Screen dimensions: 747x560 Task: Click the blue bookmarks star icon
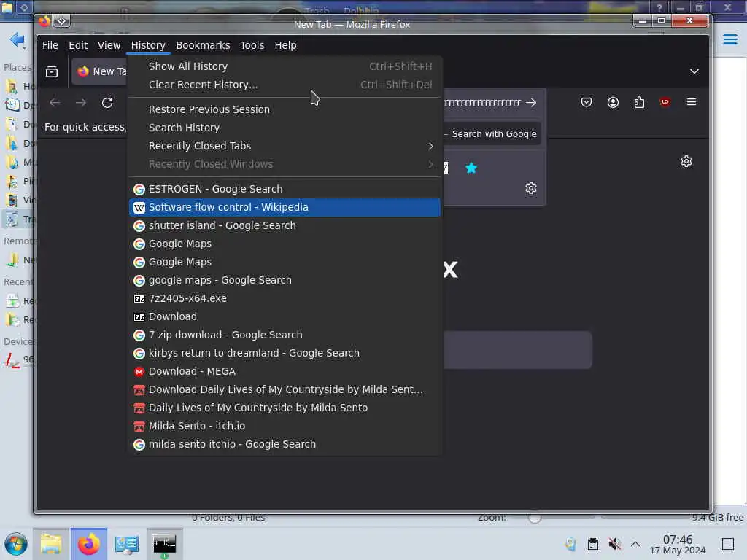471,168
